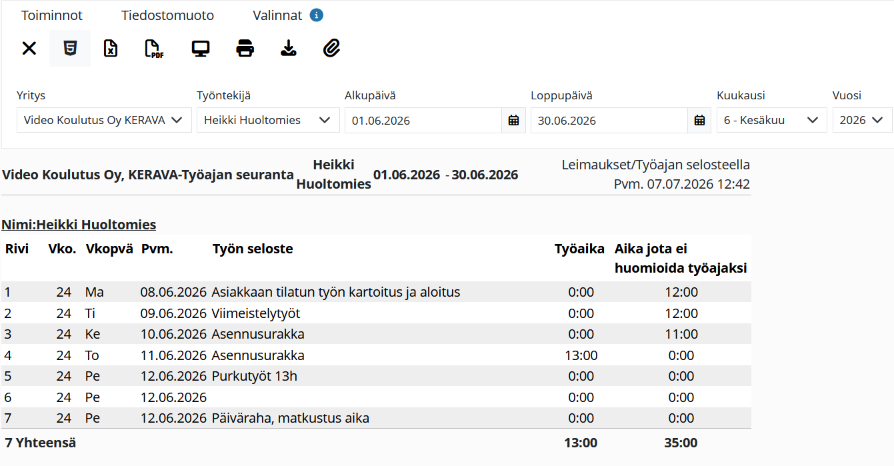
Task: Click the blue info icon beside Valinnat
Action: tap(316, 15)
